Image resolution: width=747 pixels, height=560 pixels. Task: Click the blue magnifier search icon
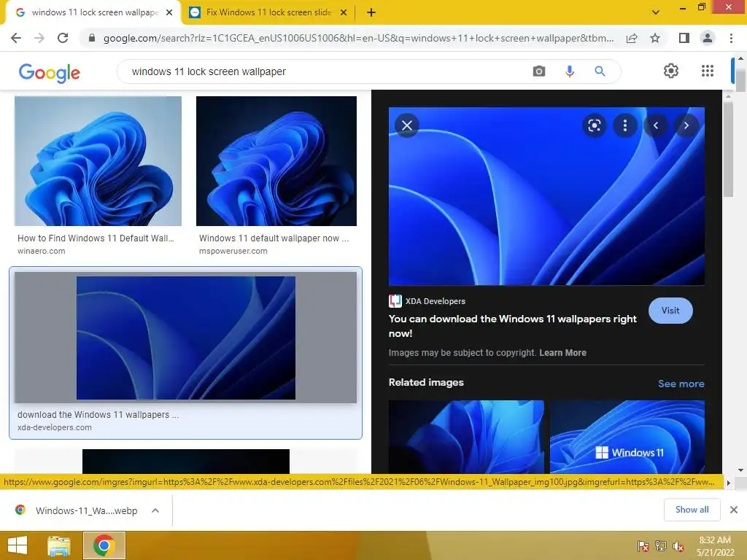[x=600, y=71]
